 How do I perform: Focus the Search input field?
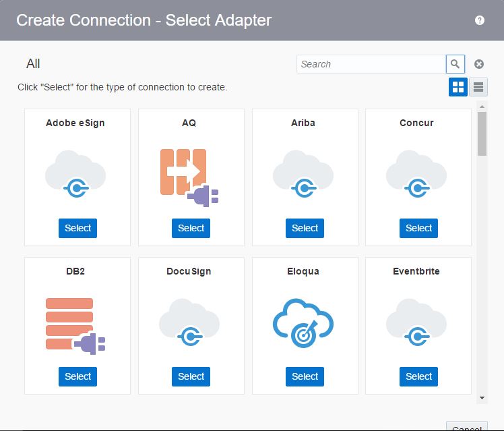click(x=371, y=64)
